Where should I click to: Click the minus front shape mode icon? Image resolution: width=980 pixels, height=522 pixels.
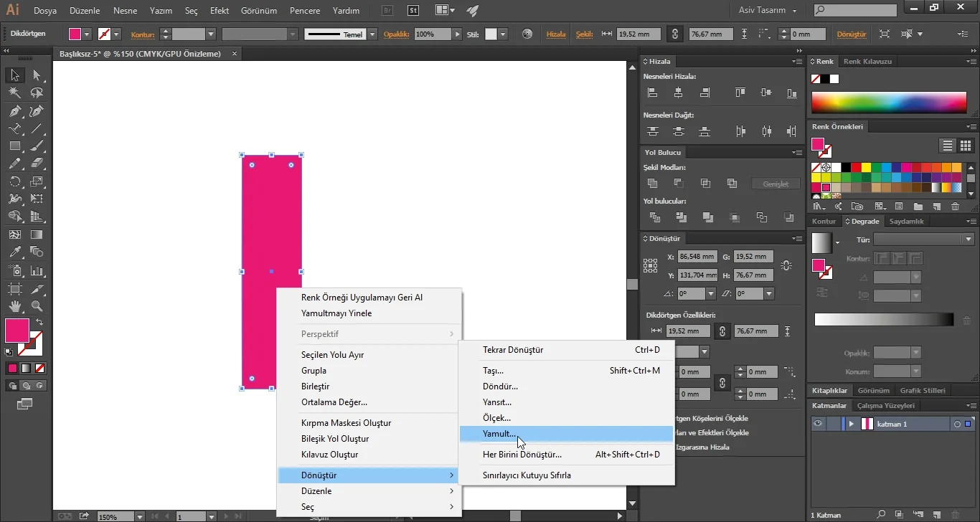click(679, 184)
